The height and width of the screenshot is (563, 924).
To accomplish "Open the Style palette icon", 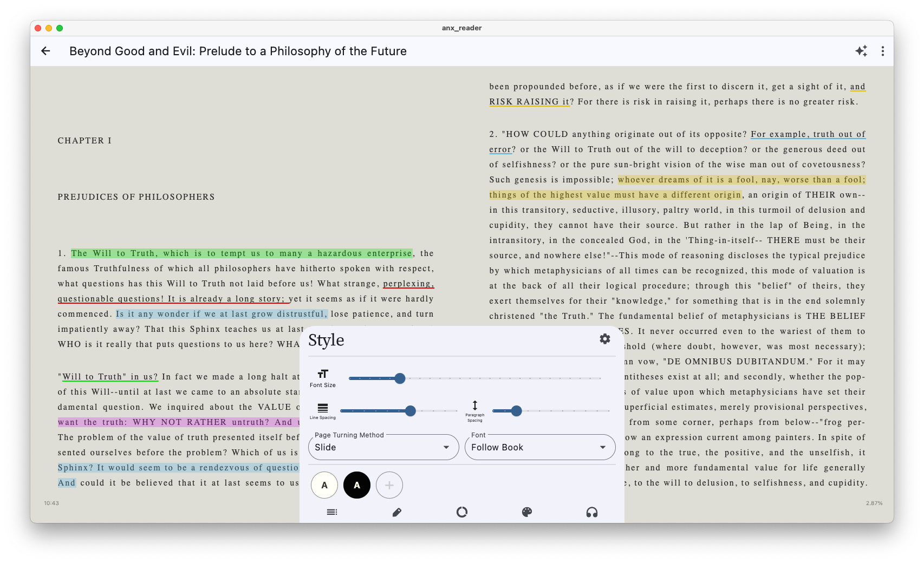I will pos(527,512).
